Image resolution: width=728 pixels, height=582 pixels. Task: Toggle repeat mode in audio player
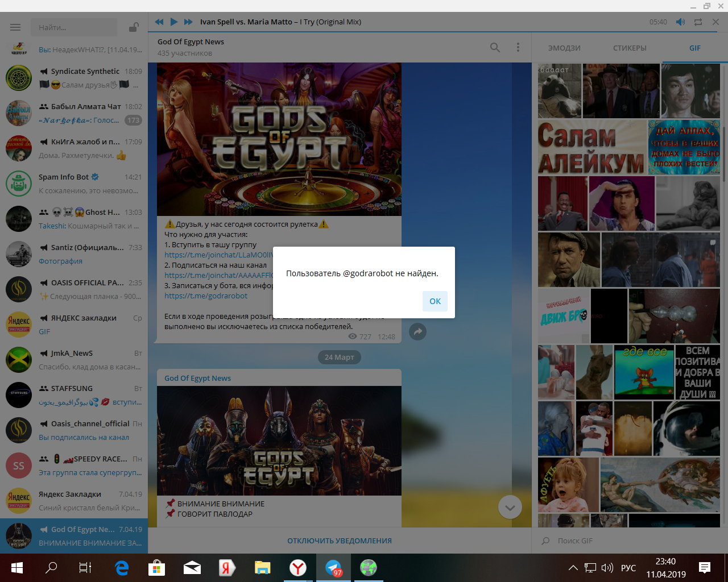click(x=698, y=22)
